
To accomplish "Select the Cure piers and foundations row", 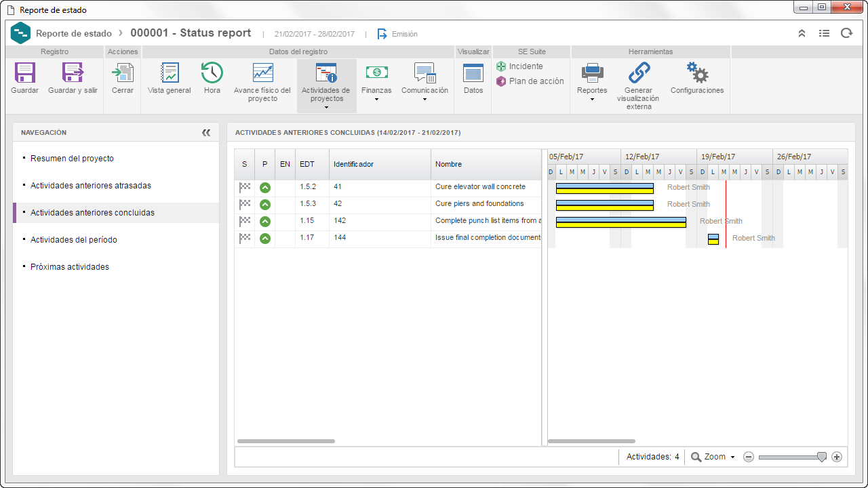I will click(x=388, y=204).
